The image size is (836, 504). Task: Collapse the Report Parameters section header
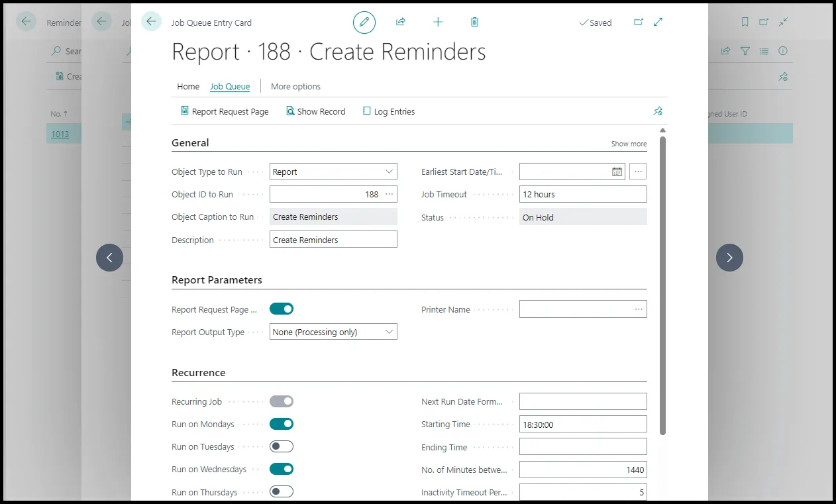pos(217,280)
